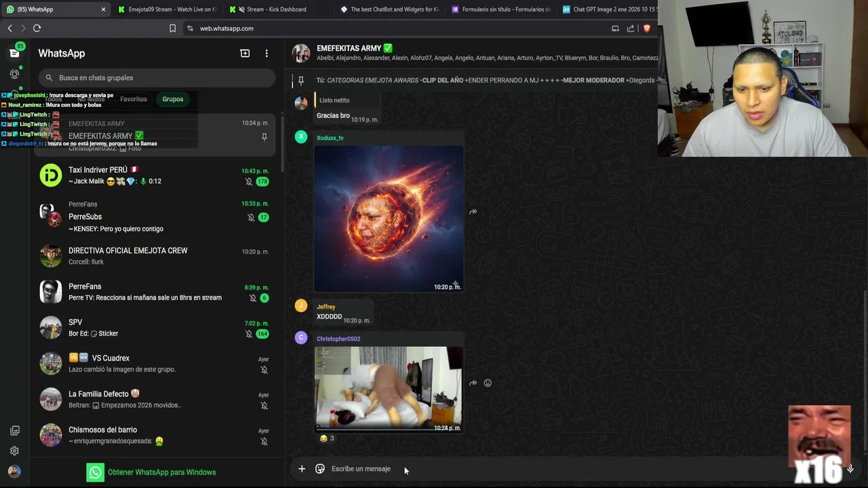Open own profile avatar in left rail
This screenshot has width=868, height=488.
click(14, 471)
